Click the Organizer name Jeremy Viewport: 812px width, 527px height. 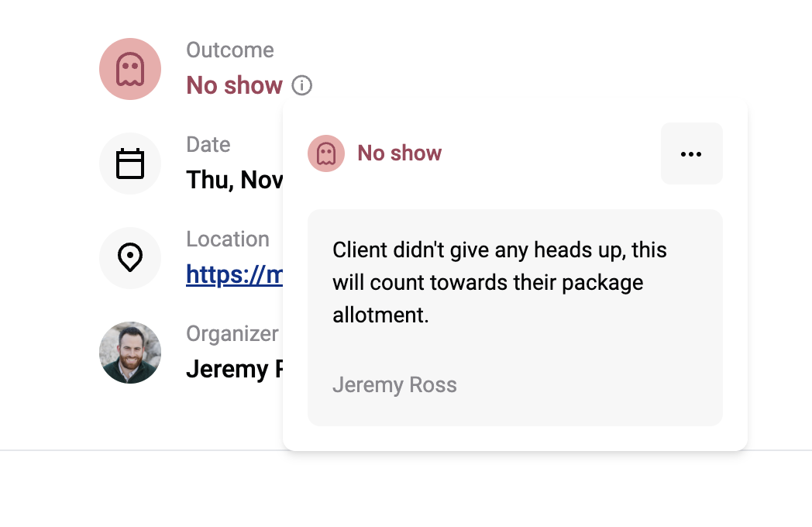pyautogui.click(x=235, y=370)
